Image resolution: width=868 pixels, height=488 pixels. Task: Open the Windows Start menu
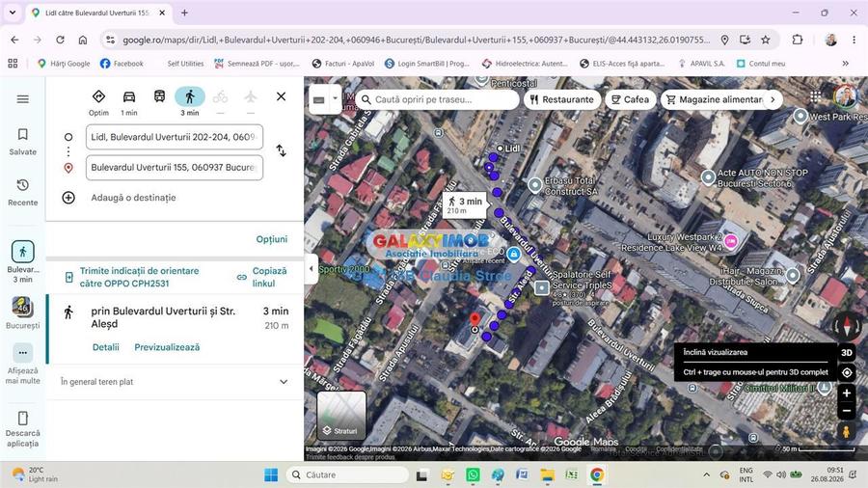tap(271, 474)
